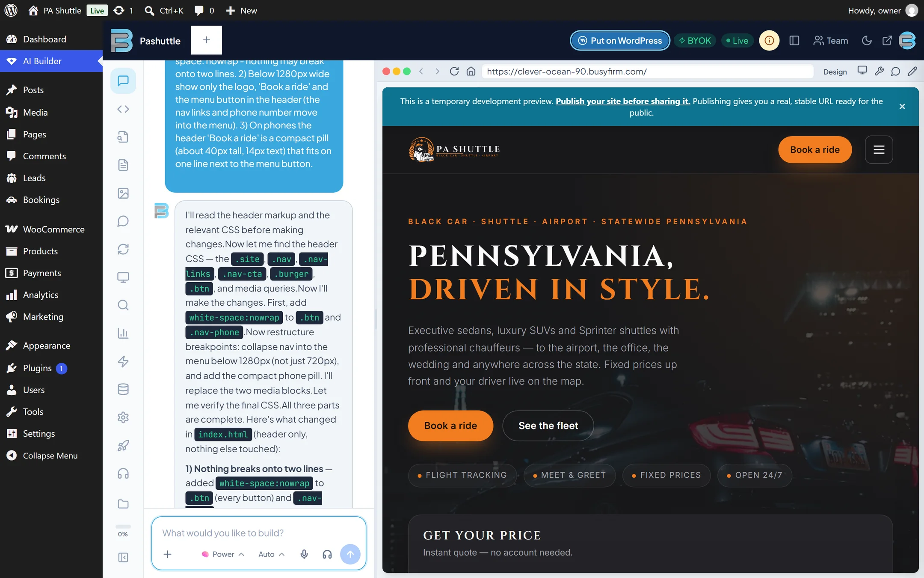The width and height of the screenshot is (924, 578).
Task: Click the pencil edit icon in preview toolbar
Action: click(x=912, y=71)
